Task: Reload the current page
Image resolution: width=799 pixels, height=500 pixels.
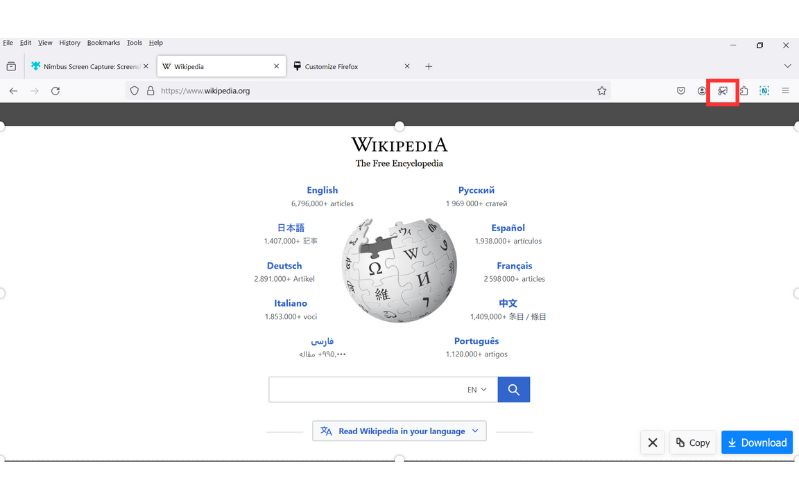Action: click(56, 91)
